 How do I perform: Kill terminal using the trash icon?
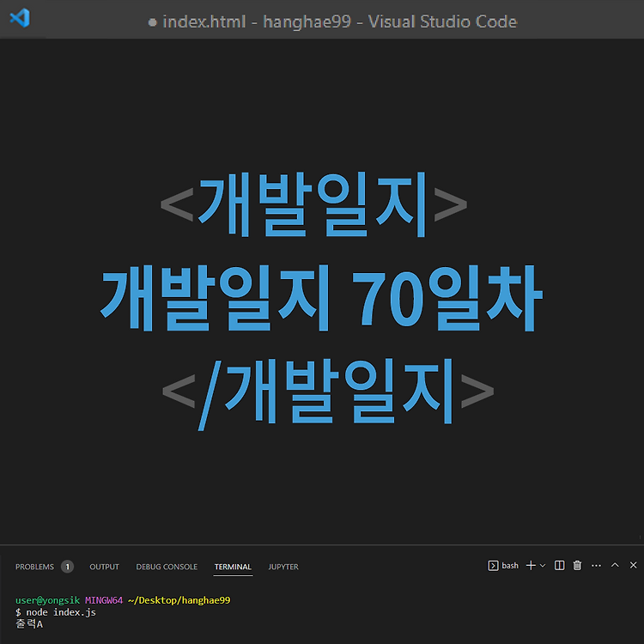[578, 566]
